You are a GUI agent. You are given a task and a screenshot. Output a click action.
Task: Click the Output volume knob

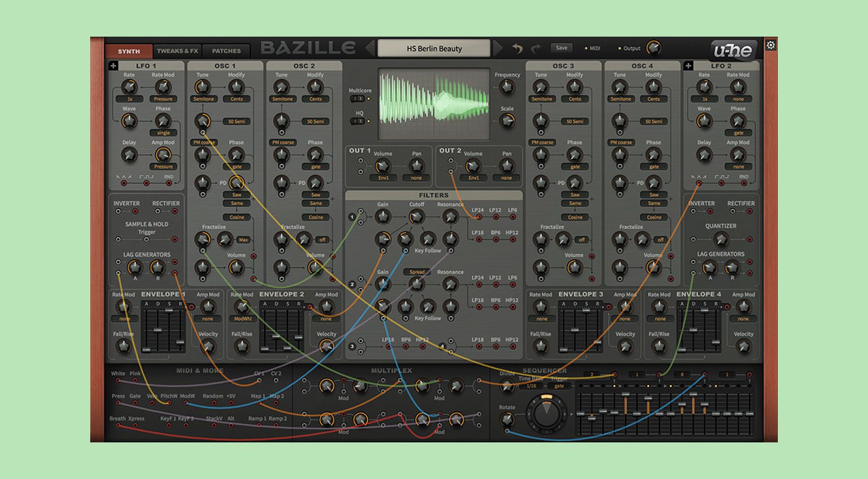coord(653,48)
